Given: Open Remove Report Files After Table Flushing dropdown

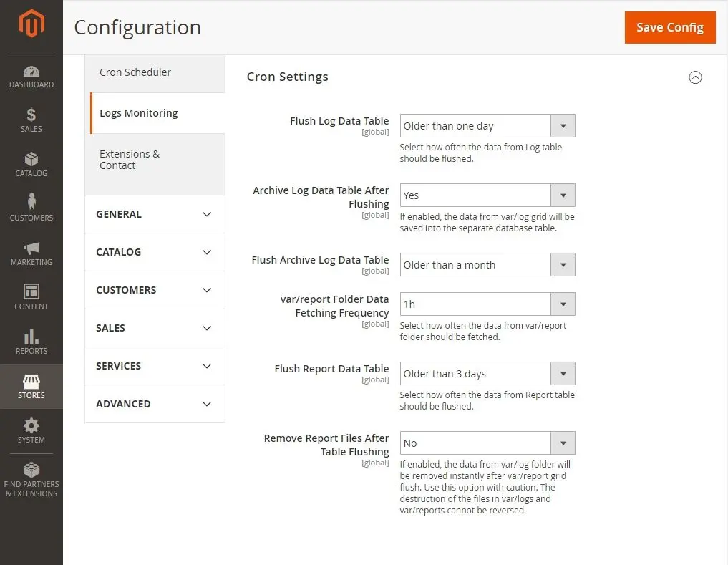Looking at the screenshot, I should click(x=487, y=443).
